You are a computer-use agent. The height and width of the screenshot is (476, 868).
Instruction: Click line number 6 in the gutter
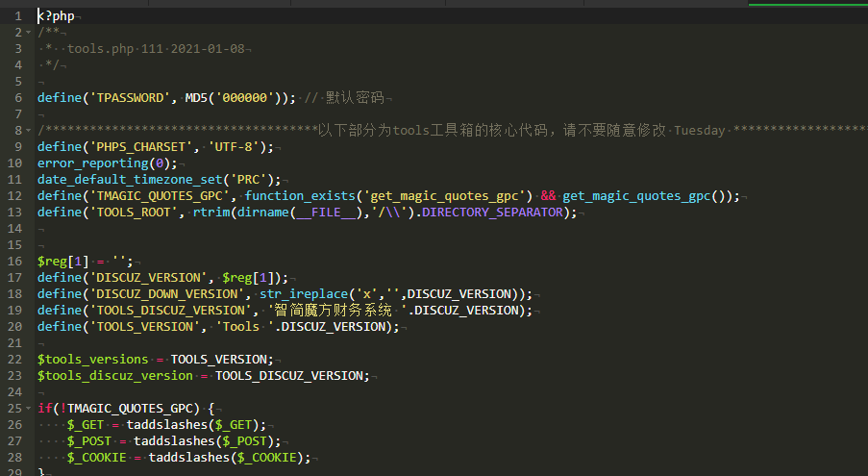[x=18, y=98]
